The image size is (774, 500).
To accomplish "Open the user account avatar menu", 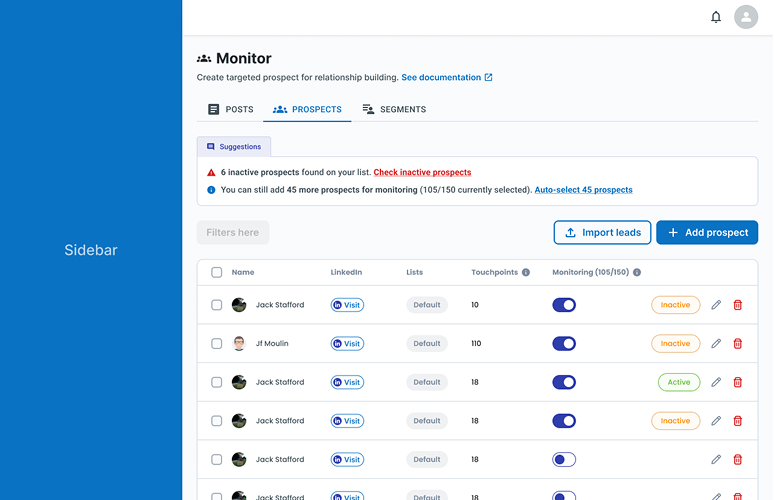I will coord(746,17).
